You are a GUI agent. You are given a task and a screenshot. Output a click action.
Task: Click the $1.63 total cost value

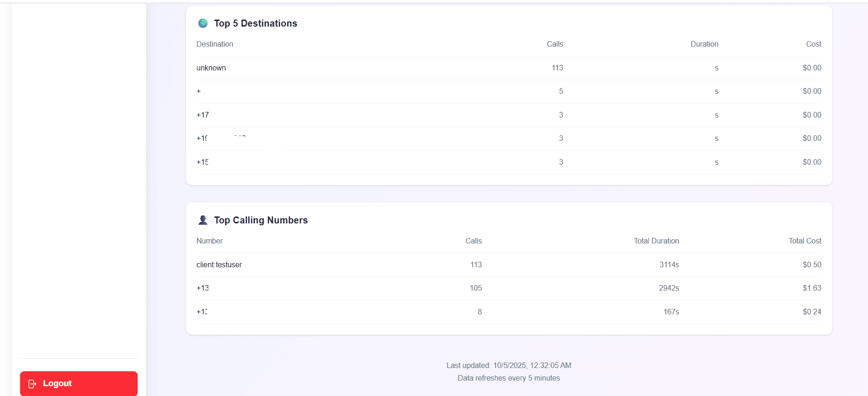(x=812, y=288)
